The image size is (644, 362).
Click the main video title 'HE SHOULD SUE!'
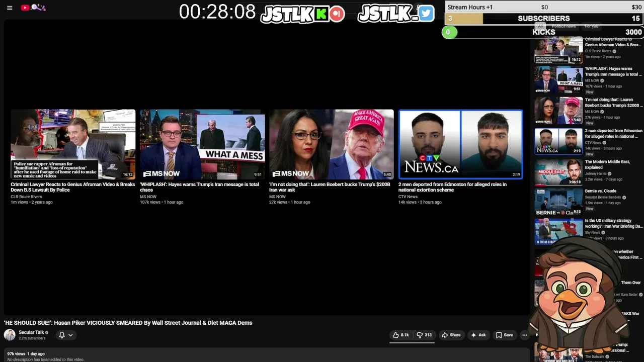tap(128, 323)
